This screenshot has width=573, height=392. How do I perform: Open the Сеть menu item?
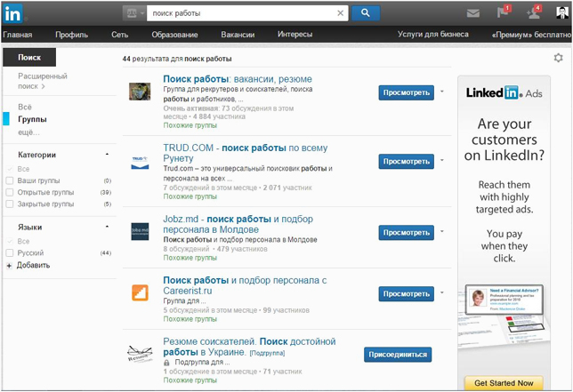point(119,35)
